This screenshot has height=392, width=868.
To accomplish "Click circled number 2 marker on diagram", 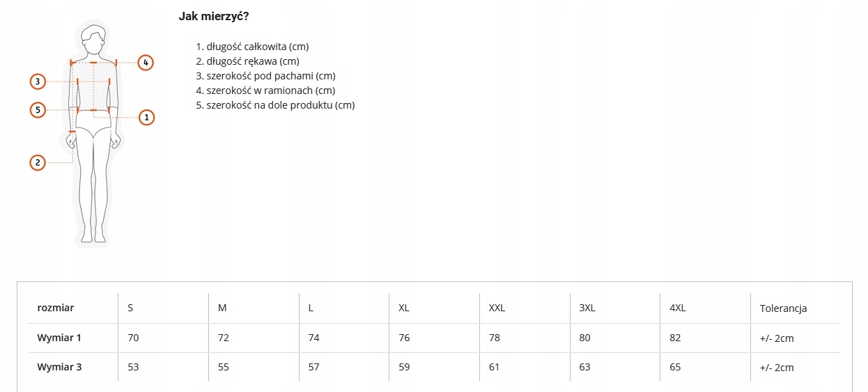I will 38,163.
